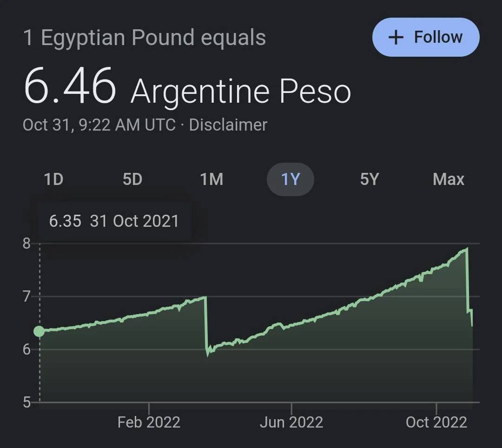Image resolution: width=502 pixels, height=448 pixels.
Task: Click the 8 value on the vertical axis
Action: point(26,243)
